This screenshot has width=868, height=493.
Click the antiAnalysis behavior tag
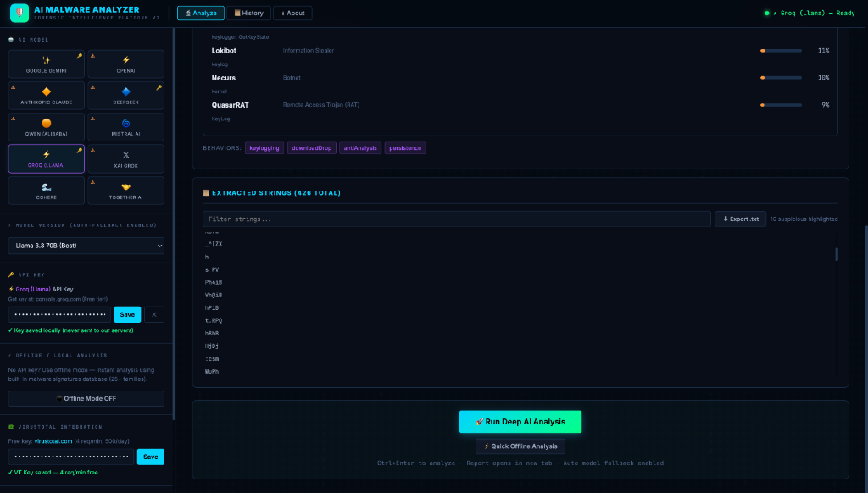click(359, 147)
